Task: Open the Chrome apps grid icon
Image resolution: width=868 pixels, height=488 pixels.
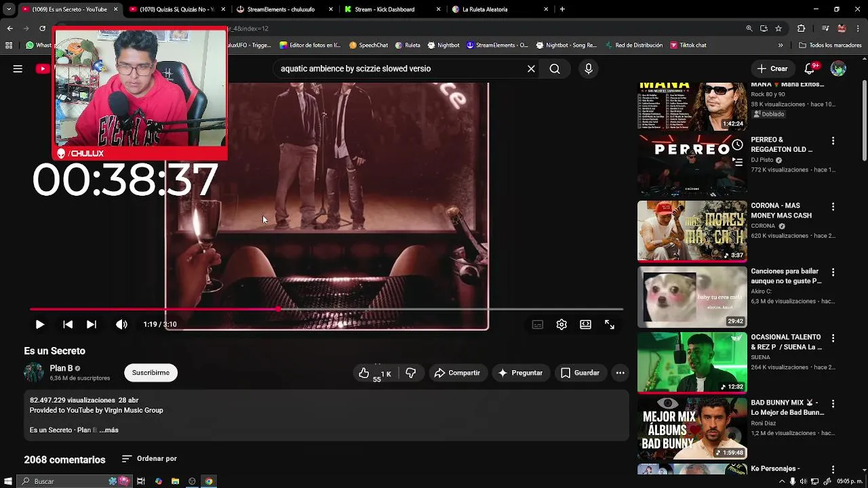Action: [x=9, y=45]
